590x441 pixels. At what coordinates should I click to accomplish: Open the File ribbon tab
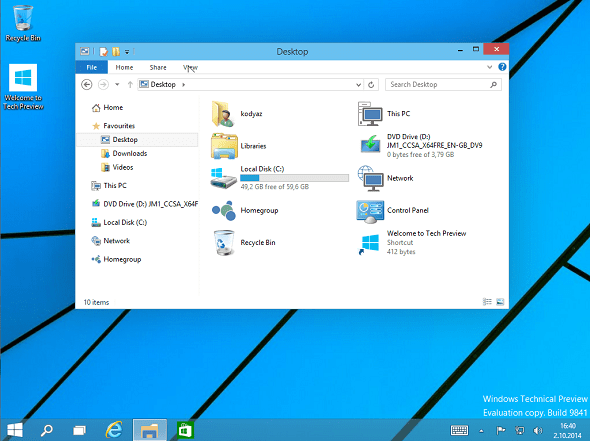click(x=92, y=67)
